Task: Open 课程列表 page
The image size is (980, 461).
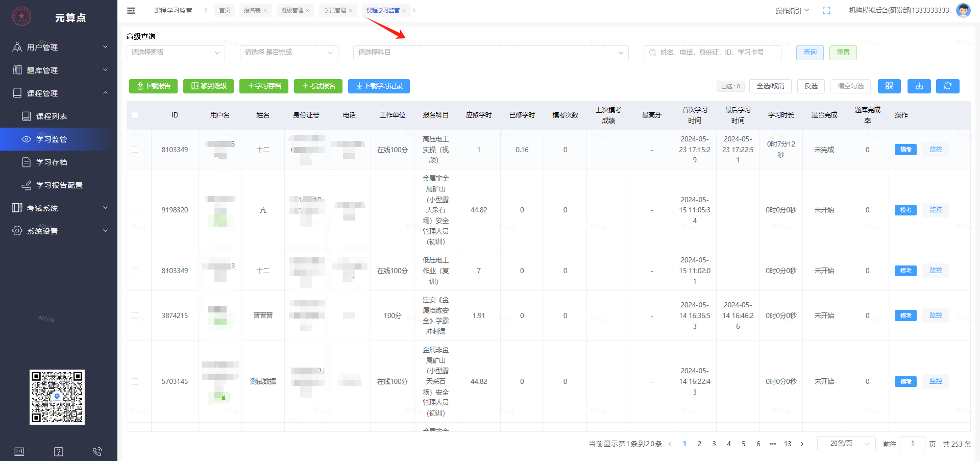Action: 59,116
